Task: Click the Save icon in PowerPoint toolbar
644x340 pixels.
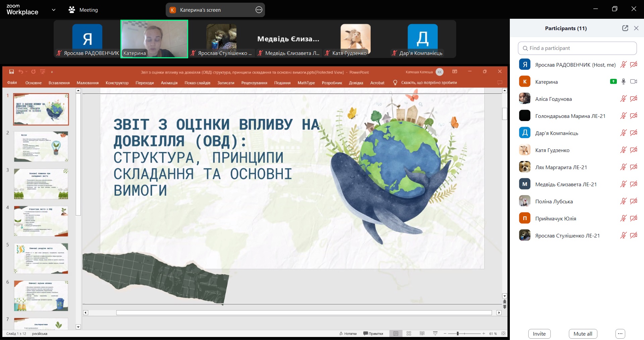Action: point(11,72)
